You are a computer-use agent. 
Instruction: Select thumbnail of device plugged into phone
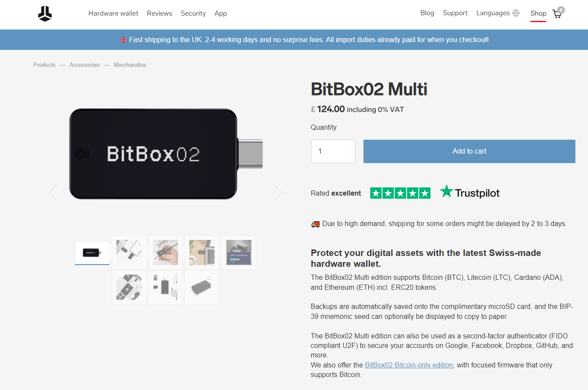click(x=129, y=252)
